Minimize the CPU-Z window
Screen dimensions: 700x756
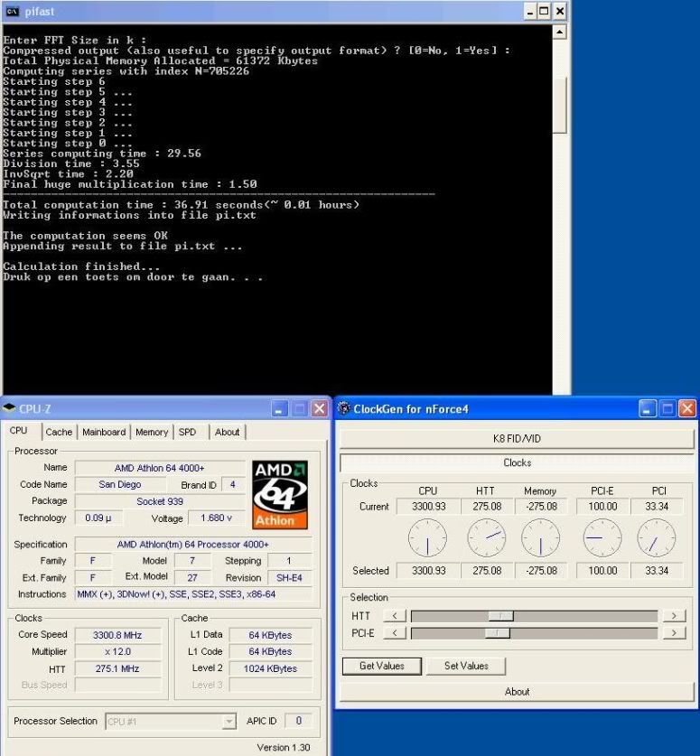pyautogui.click(x=279, y=409)
